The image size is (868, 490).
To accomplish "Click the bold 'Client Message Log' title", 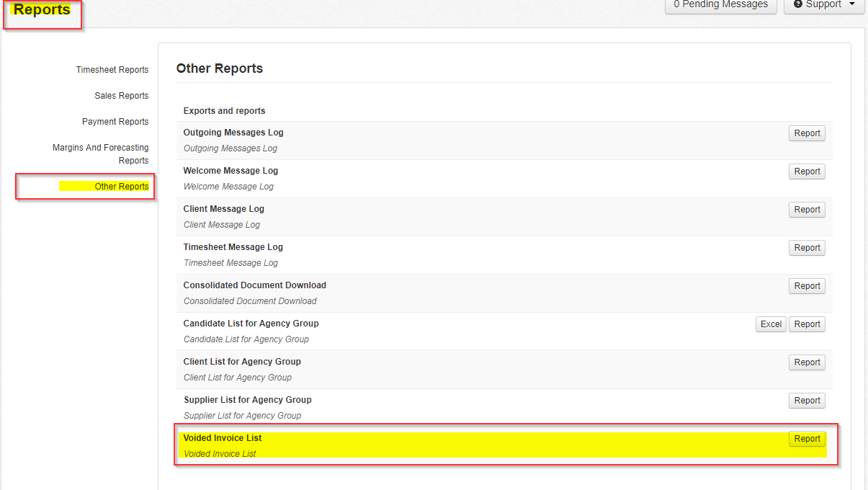I will 224,209.
